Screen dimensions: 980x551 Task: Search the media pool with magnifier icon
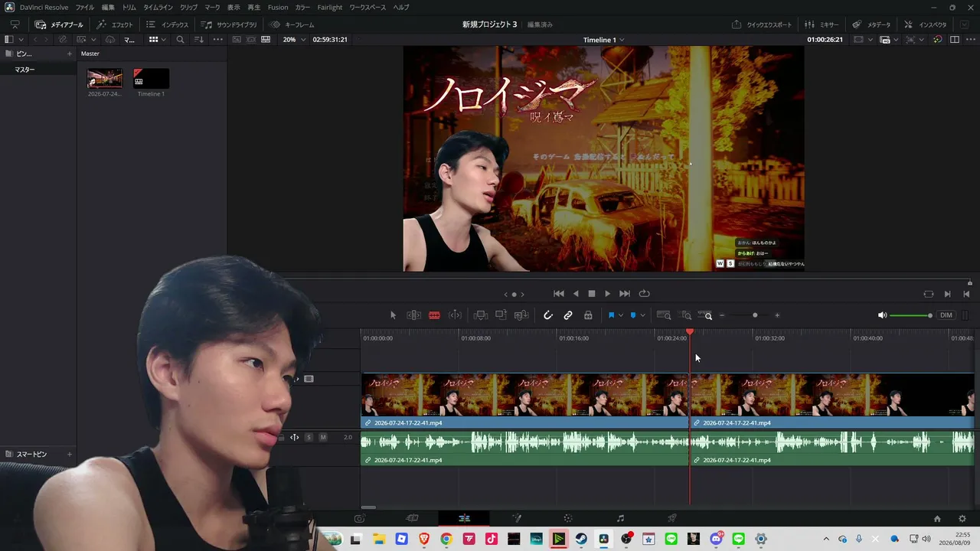[x=181, y=40]
